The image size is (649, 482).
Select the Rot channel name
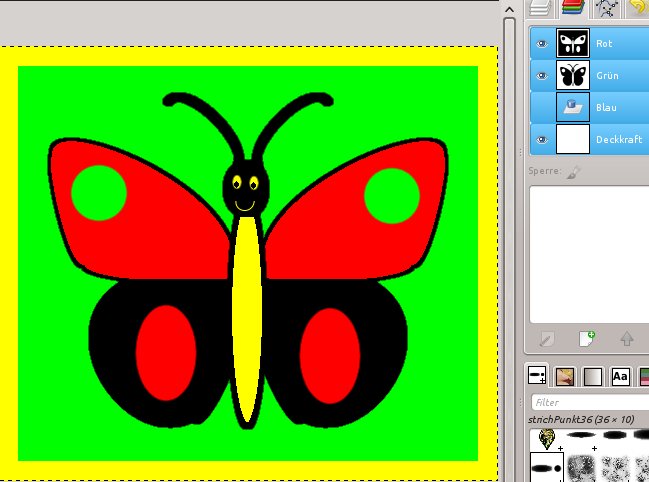click(604, 43)
